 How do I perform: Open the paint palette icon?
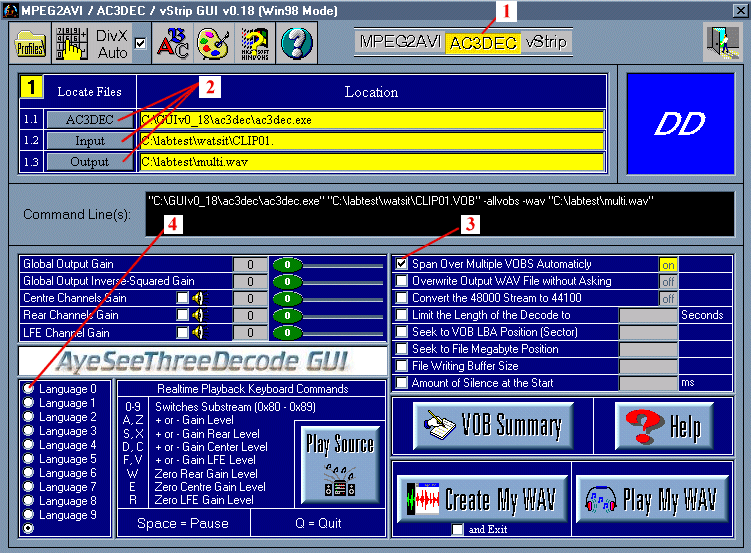click(x=213, y=44)
